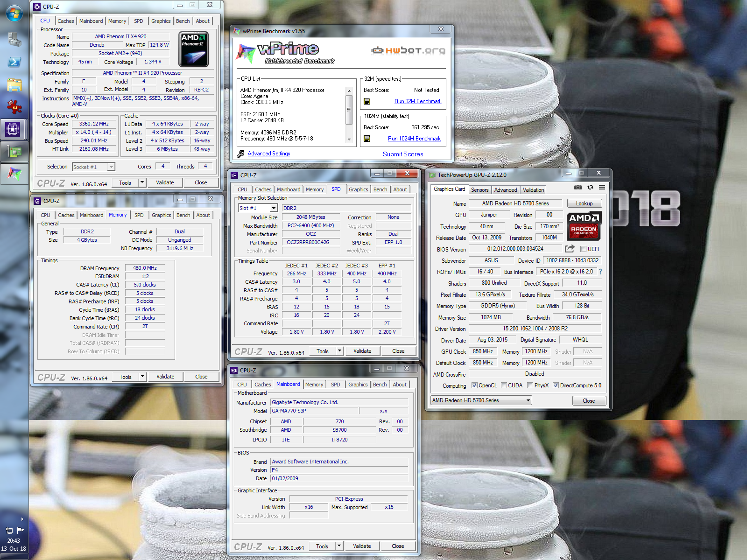Viewport: 747px width, 560px height.
Task: Open the Caches tab in the top-left CPU-Z window
Action: coord(66,21)
